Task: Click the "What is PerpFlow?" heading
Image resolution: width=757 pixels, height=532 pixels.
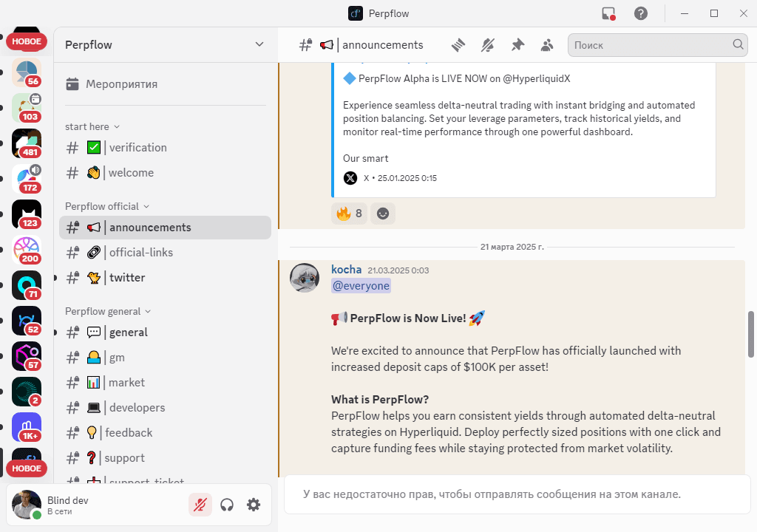Action: click(380, 400)
